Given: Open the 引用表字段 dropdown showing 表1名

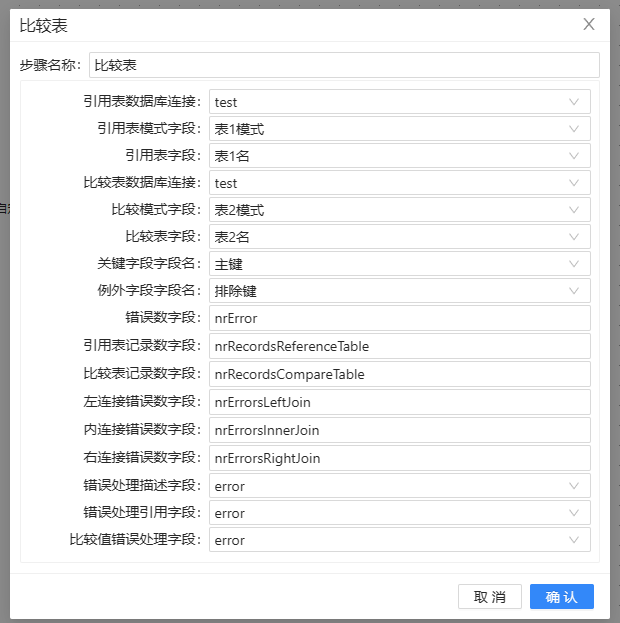Looking at the screenshot, I should coord(399,156).
